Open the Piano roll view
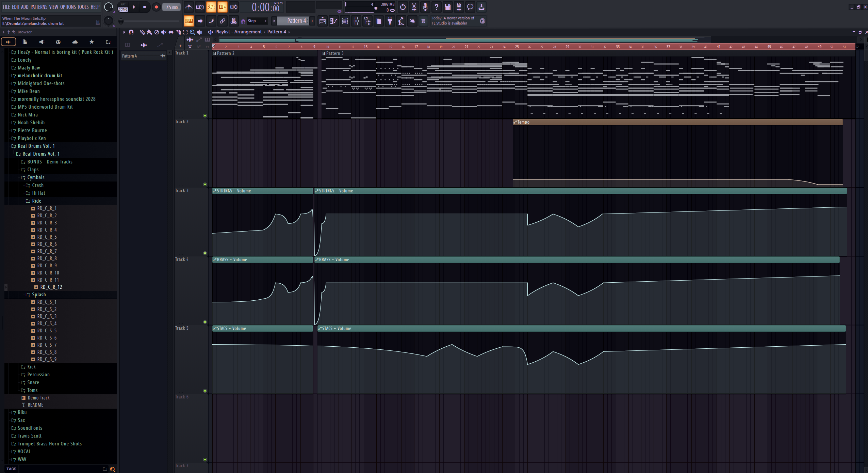 point(334,21)
